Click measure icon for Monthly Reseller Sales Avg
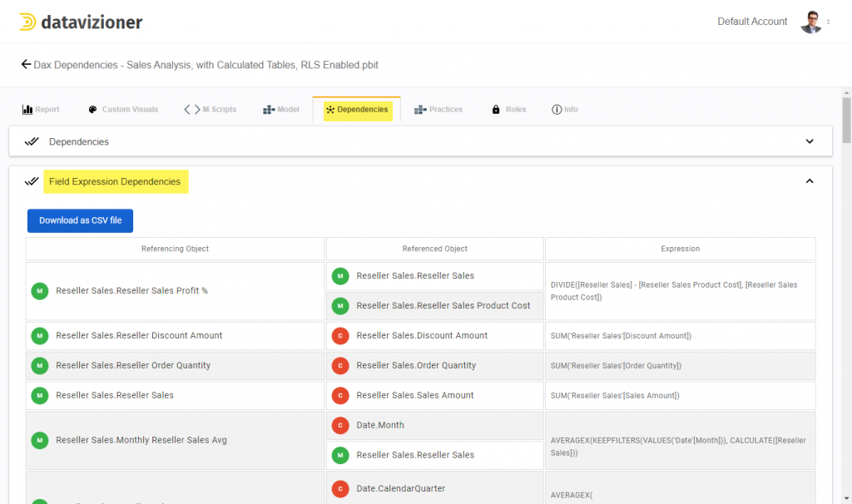 (40, 440)
